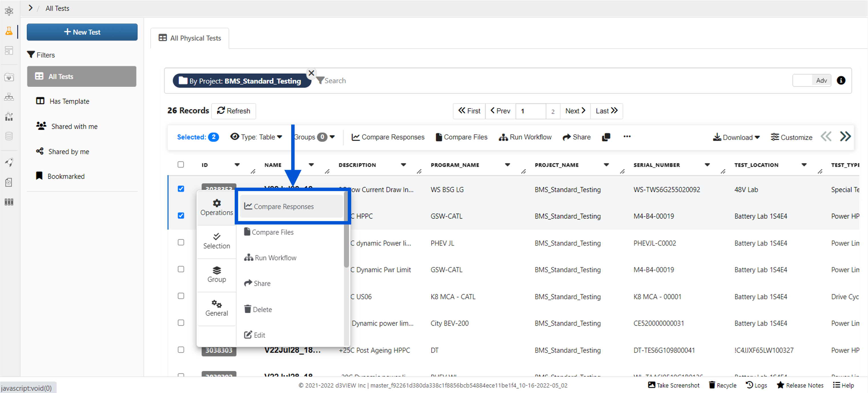
Task: Open the Type: Table dropdown
Action: 256,137
